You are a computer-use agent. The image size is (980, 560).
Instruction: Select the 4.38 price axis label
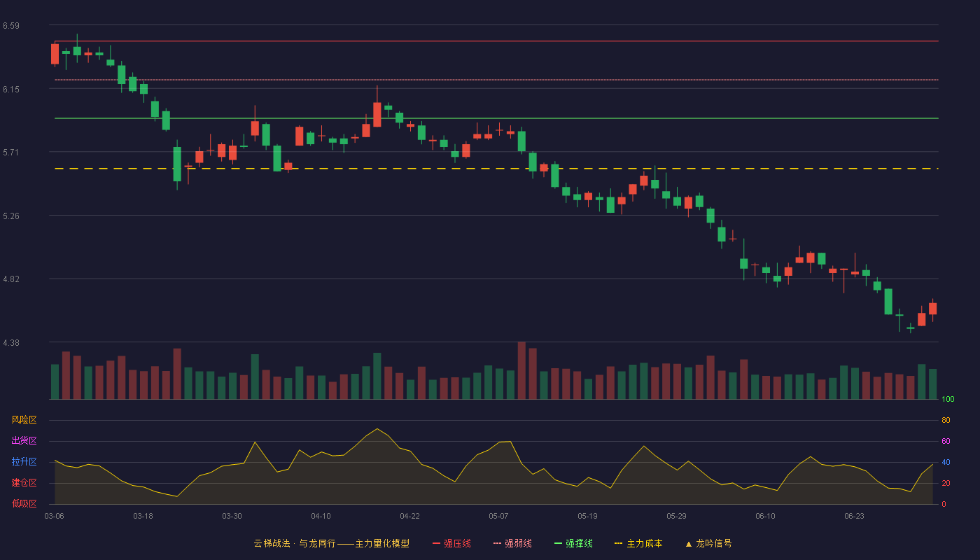11,343
